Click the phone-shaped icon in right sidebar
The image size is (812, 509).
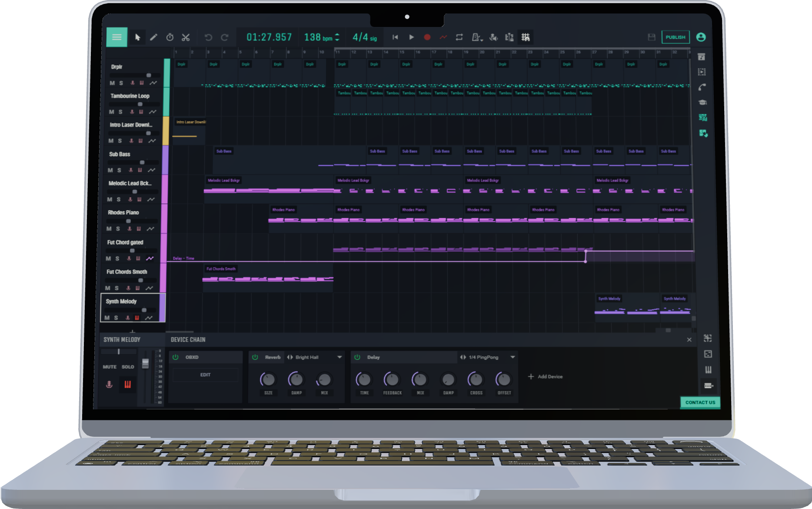(x=702, y=87)
